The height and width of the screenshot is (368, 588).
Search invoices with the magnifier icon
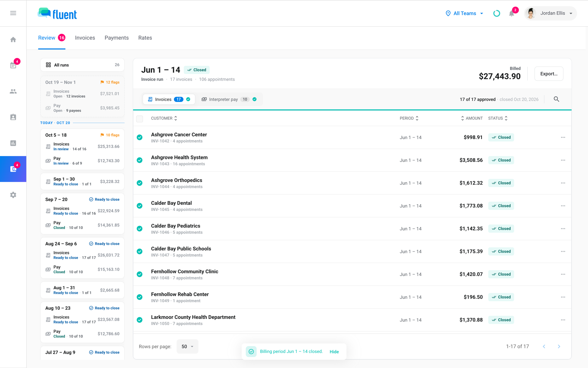pyautogui.click(x=556, y=99)
